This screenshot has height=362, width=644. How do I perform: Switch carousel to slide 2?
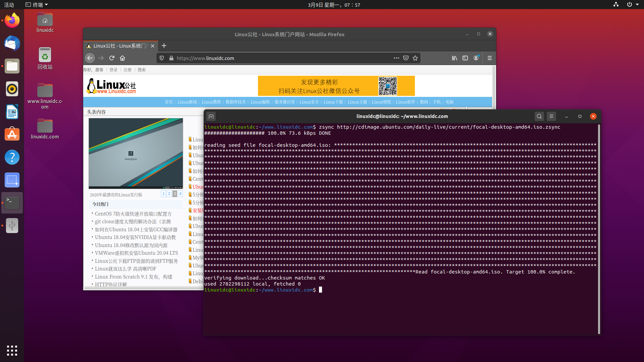[169, 194]
